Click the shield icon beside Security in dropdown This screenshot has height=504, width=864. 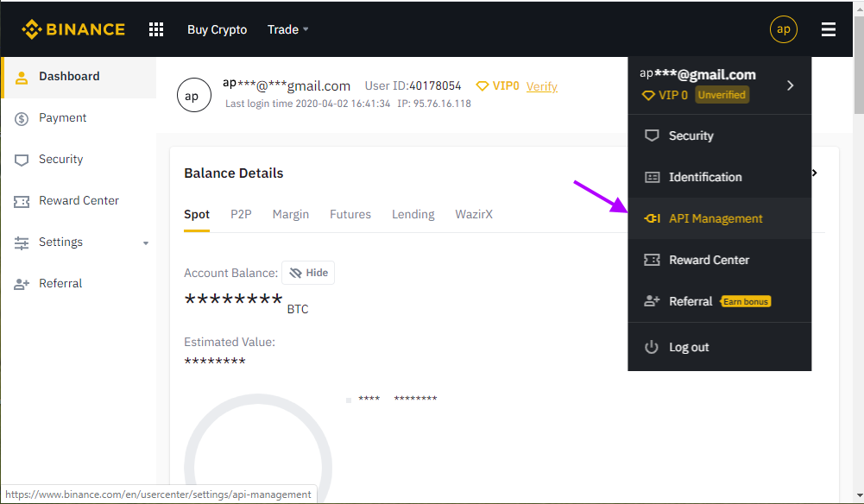click(652, 135)
